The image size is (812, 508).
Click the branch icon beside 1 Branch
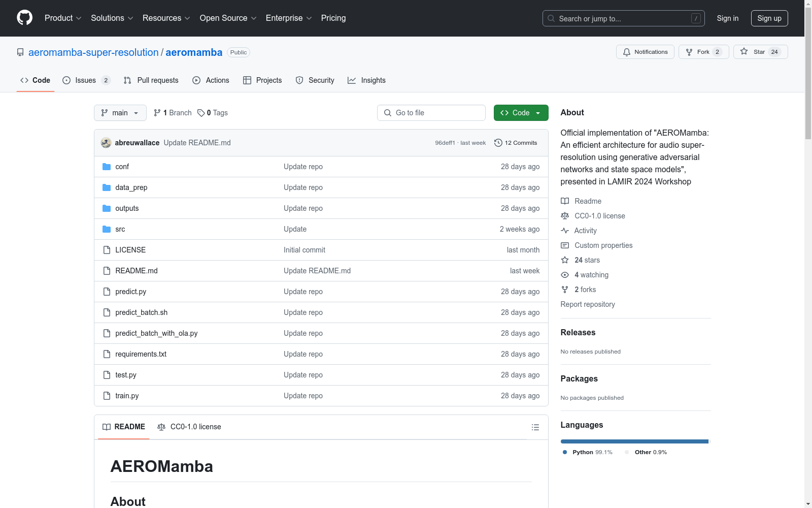coord(157,113)
